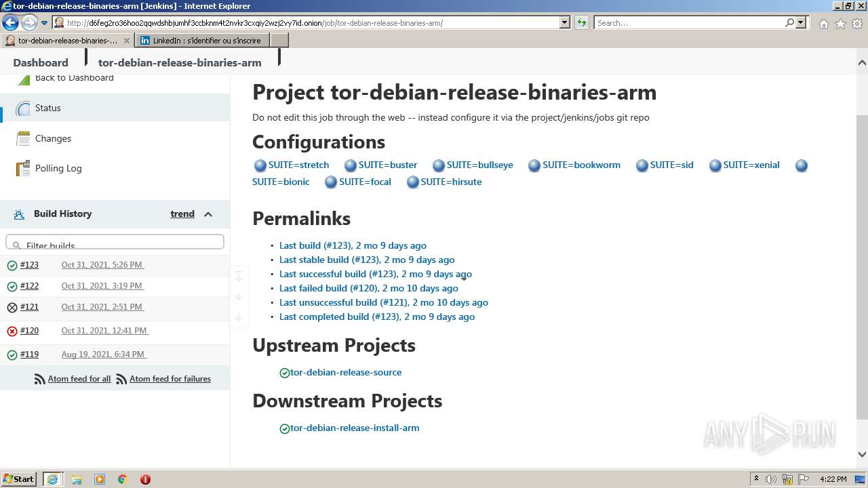This screenshot has height=488, width=868.
Task: Click build #121 aborted status icon
Action: (x=12, y=308)
